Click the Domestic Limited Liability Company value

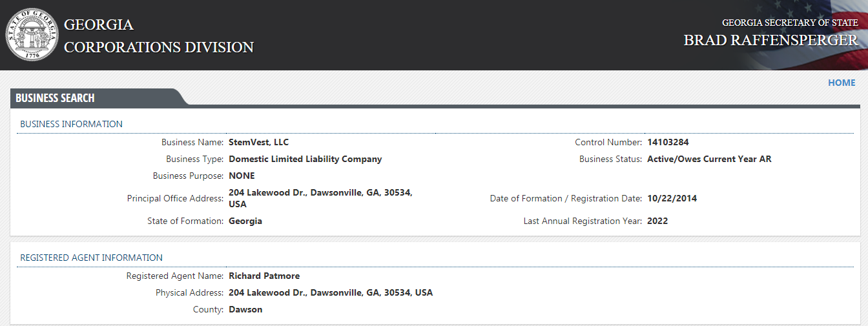pos(305,159)
